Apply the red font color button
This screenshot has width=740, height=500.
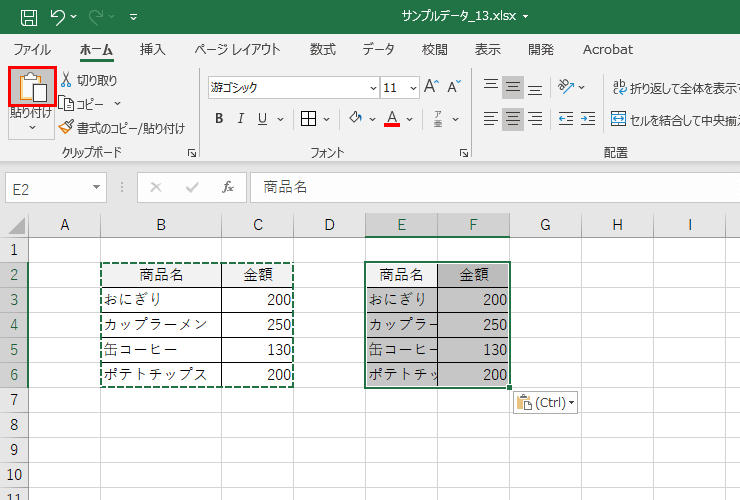tap(392, 119)
